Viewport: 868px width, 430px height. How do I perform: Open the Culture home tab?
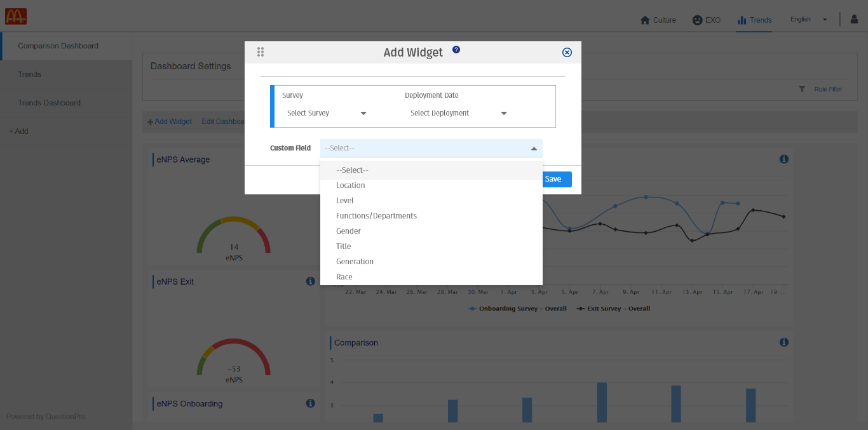[x=658, y=20]
